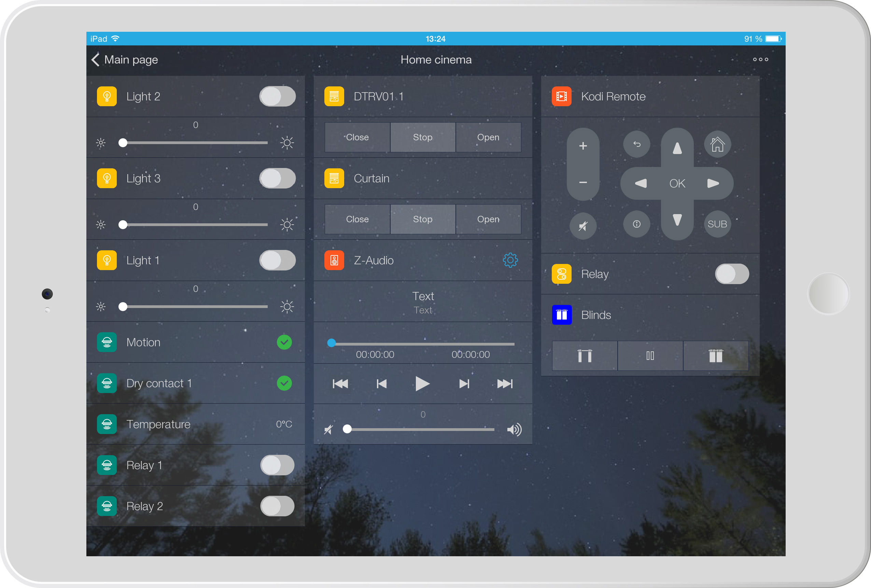Turn on Light 3
The height and width of the screenshot is (588, 871).
coord(277,178)
